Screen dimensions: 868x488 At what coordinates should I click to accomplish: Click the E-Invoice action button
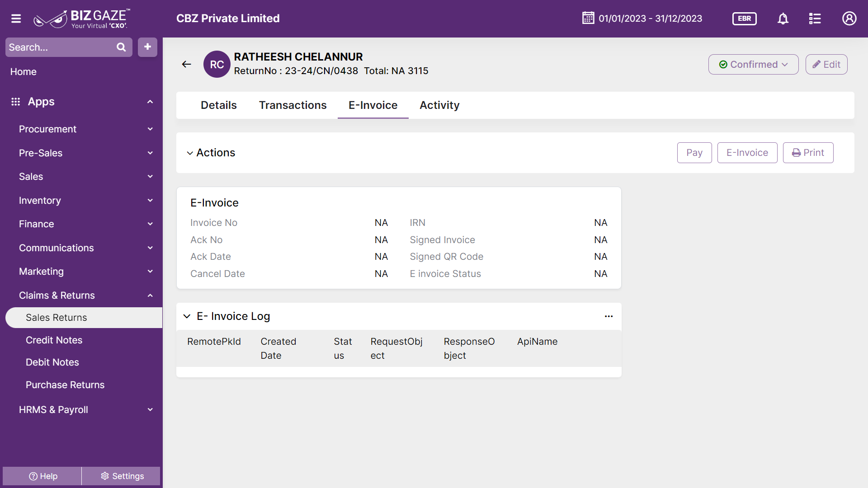[x=747, y=153]
